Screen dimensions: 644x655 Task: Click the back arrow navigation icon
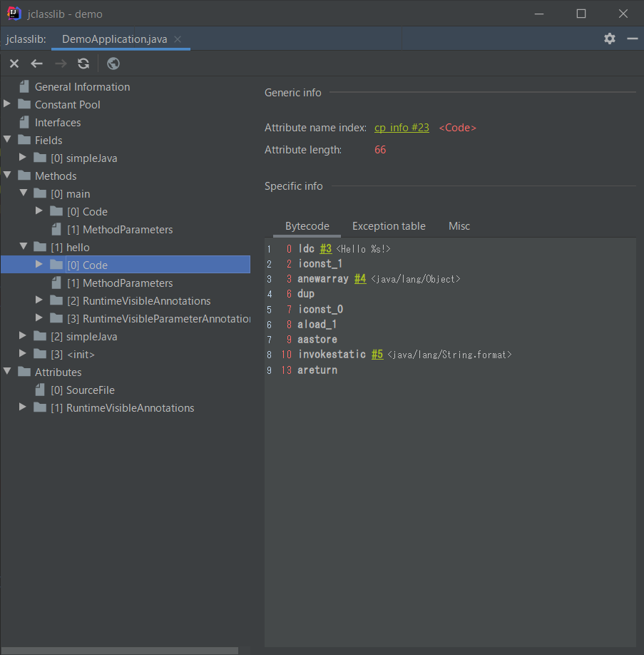click(x=37, y=64)
